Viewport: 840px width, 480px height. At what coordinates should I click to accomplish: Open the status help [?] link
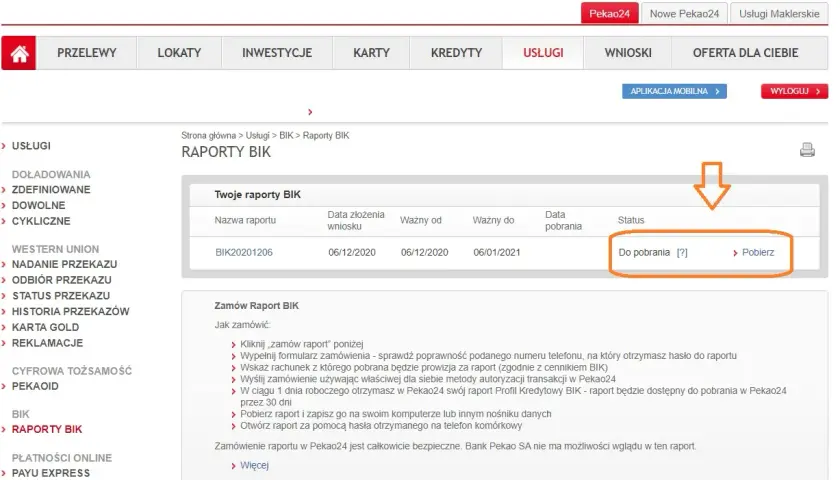coord(682,252)
